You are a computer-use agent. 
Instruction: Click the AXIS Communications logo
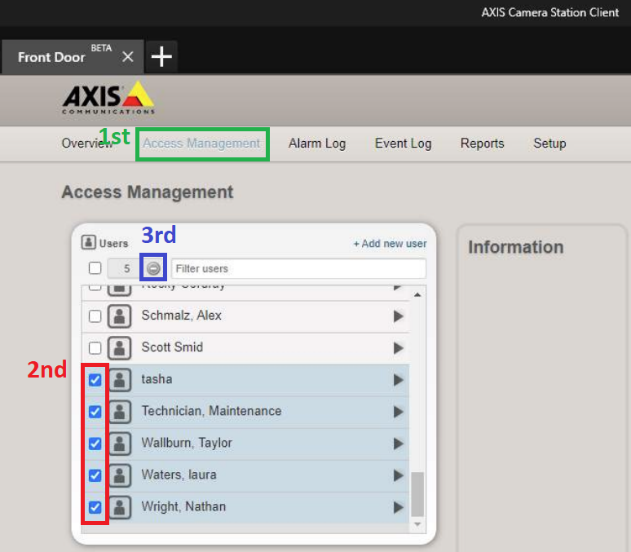pyautogui.click(x=108, y=98)
